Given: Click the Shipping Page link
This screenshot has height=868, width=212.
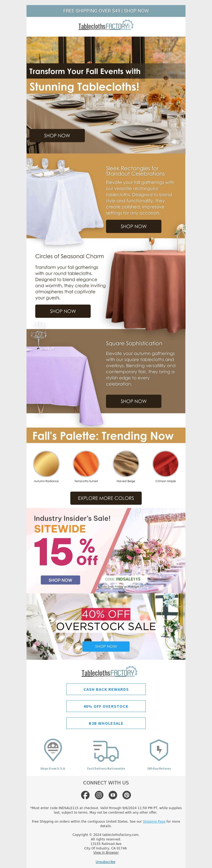Looking at the screenshot, I should (x=154, y=822).
